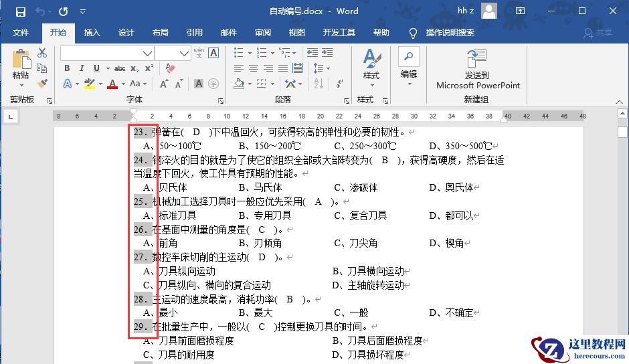This screenshot has height=364, width=629.
Task: Expand the underline style dropdown arrow
Action: [x=108, y=69]
